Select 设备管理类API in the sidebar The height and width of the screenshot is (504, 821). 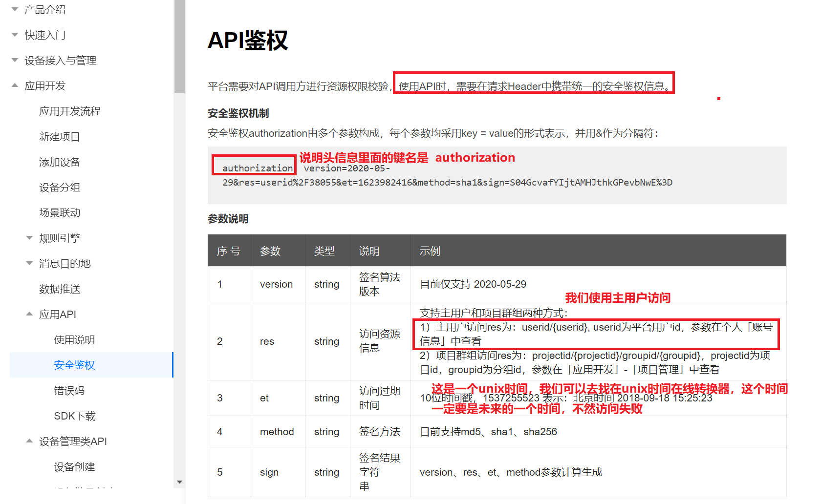click(73, 441)
